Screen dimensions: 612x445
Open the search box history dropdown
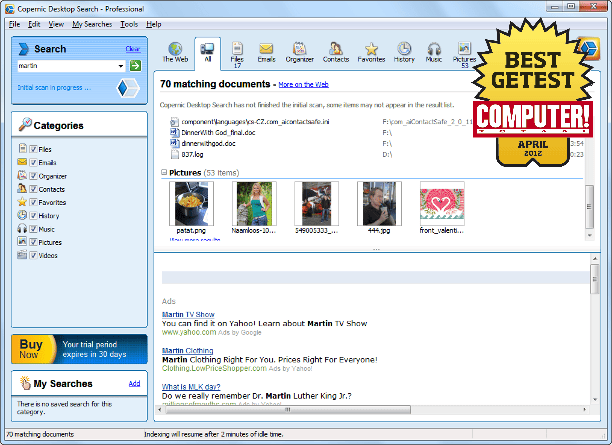click(121, 66)
